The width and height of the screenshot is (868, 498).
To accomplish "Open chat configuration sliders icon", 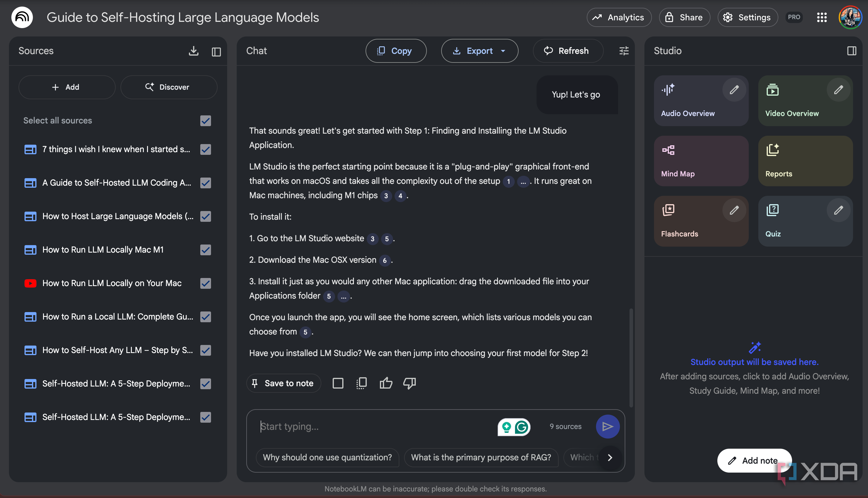I will (x=624, y=51).
